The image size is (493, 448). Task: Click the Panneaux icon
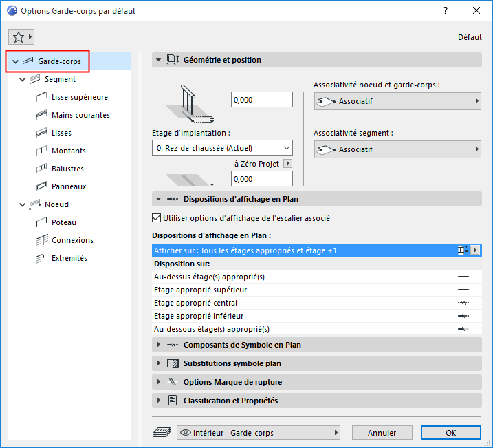[x=41, y=186]
